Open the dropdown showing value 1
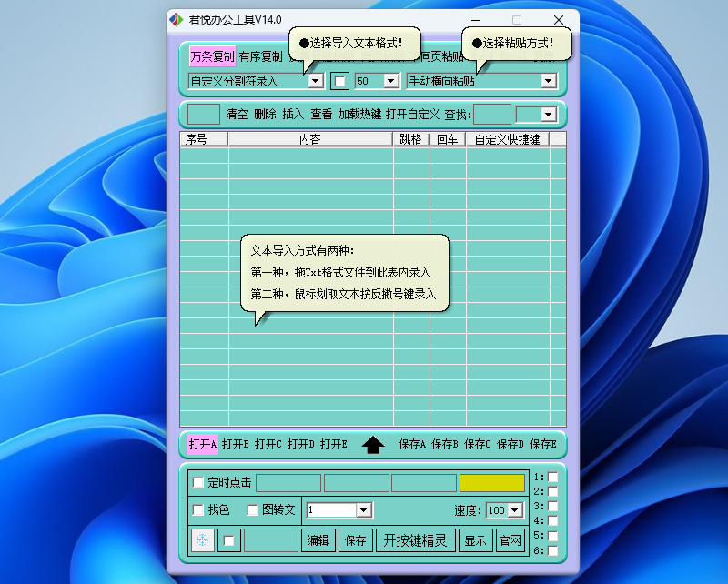Viewport: 728px width, 584px height. [363, 510]
